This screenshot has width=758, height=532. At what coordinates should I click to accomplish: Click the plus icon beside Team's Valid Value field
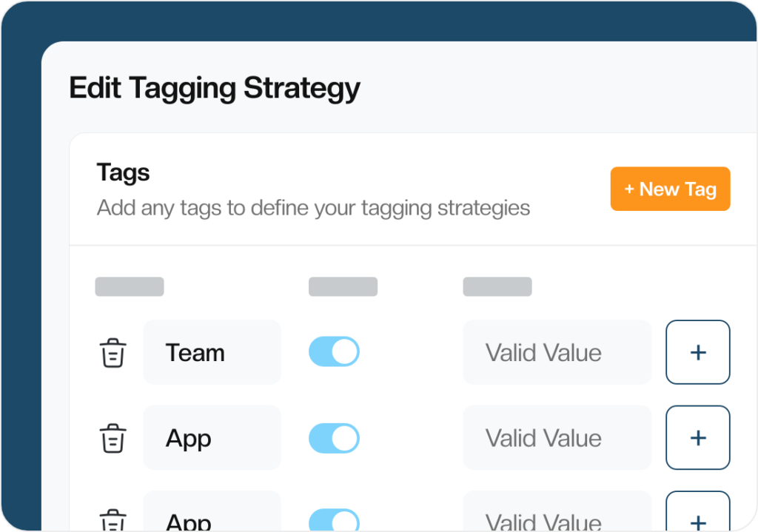click(697, 353)
